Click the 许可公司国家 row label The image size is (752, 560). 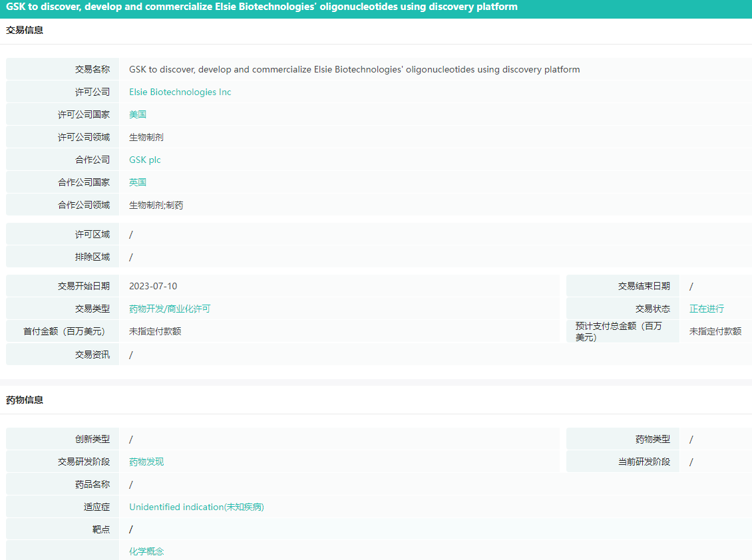(83, 114)
